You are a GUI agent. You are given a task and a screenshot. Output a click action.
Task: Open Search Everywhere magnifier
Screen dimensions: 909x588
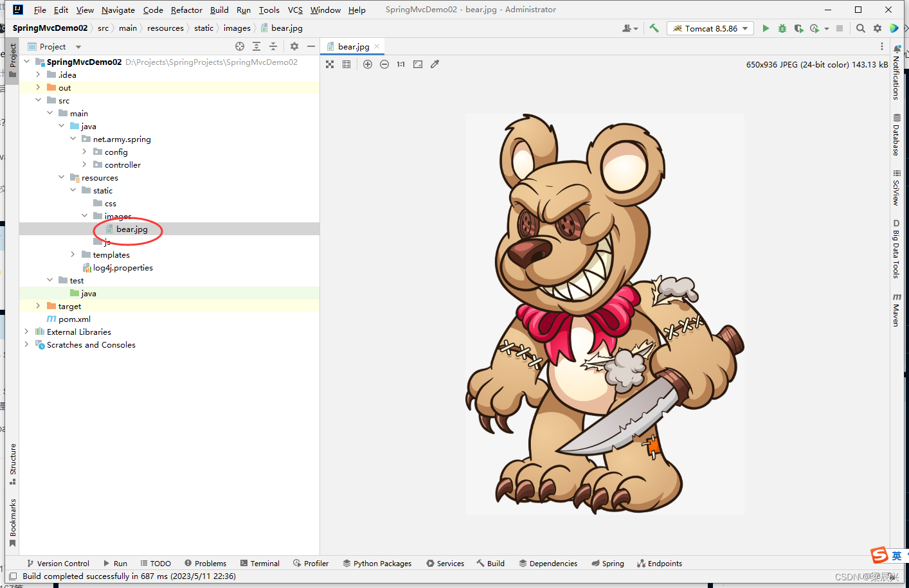click(x=861, y=28)
